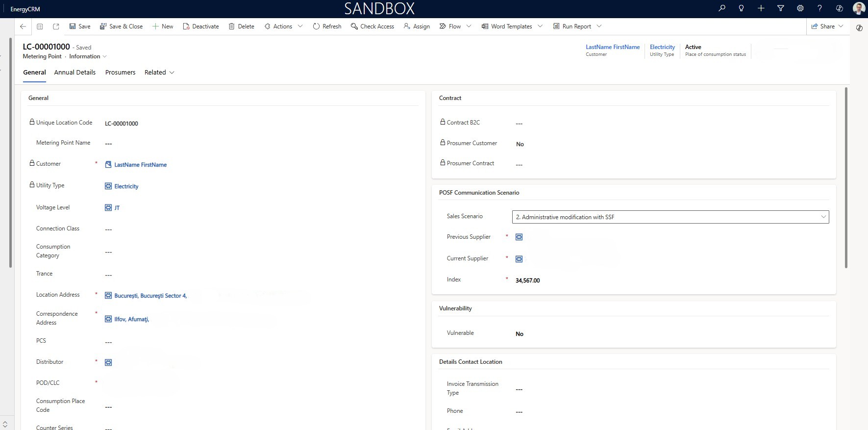Open the Sales Scenario dropdown

tap(670, 217)
